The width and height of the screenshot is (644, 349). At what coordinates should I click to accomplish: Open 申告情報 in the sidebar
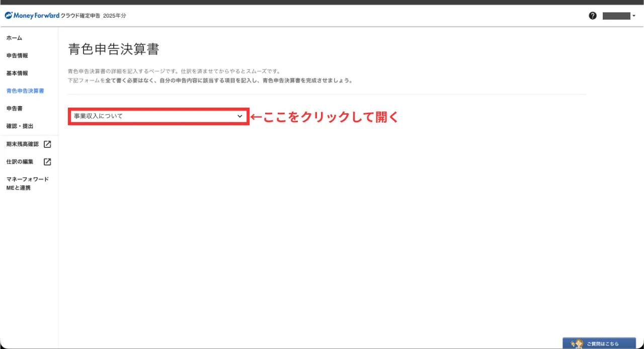click(17, 56)
